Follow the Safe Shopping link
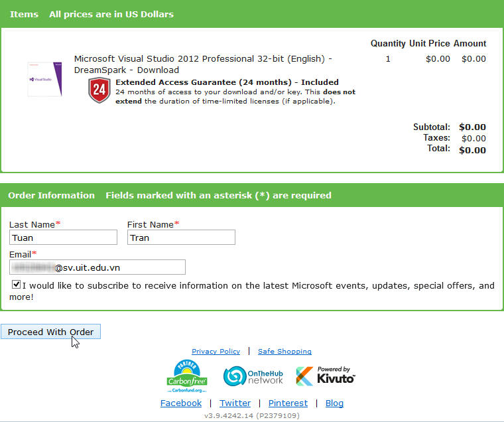504x422 pixels. click(284, 351)
